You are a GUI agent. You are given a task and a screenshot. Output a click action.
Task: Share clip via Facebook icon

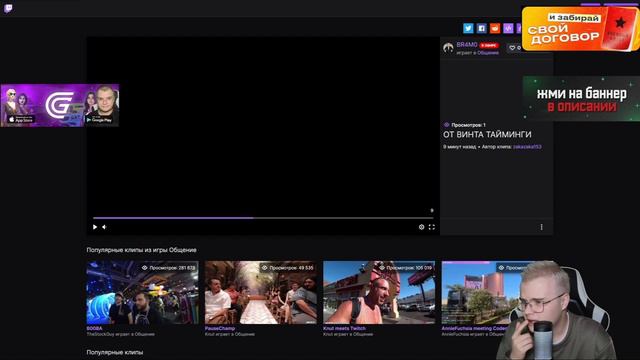[482, 28]
